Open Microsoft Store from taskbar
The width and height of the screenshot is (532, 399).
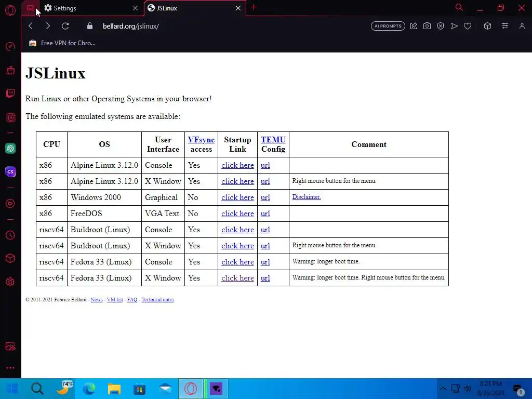click(139, 389)
